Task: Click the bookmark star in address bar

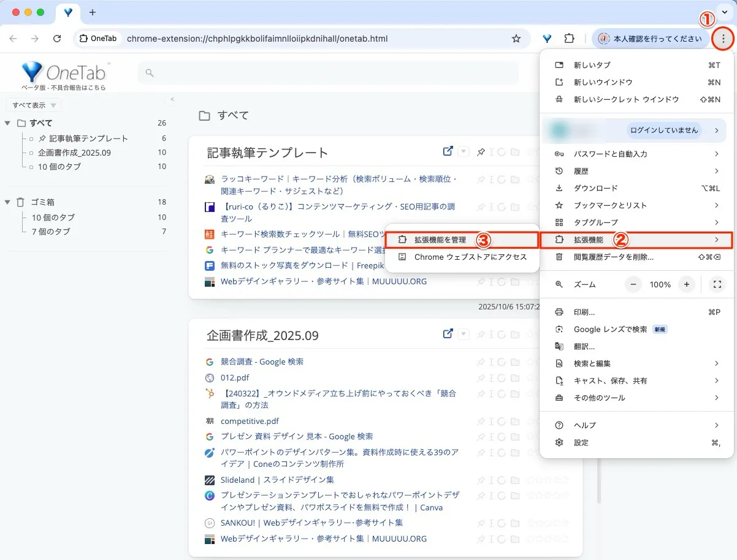Action: [516, 39]
